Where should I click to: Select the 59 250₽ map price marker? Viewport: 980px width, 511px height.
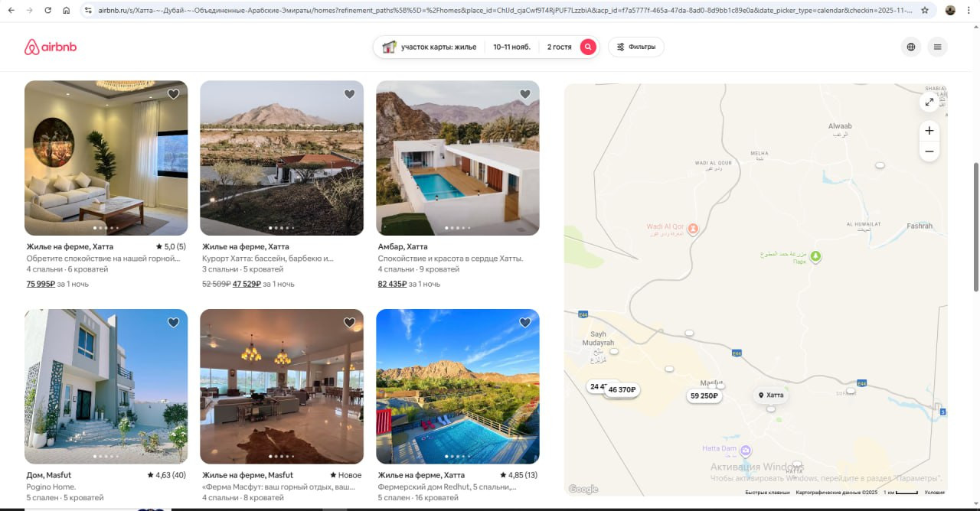(704, 396)
